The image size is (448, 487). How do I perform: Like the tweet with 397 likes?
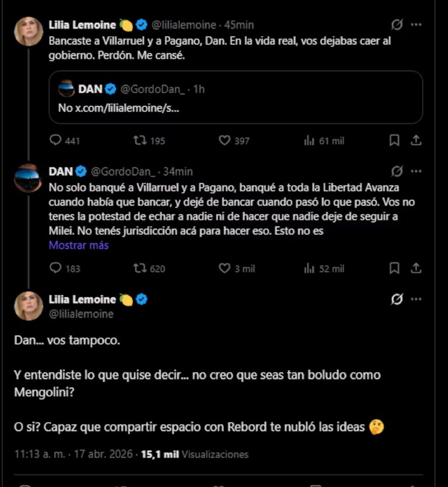(x=224, y=141)
